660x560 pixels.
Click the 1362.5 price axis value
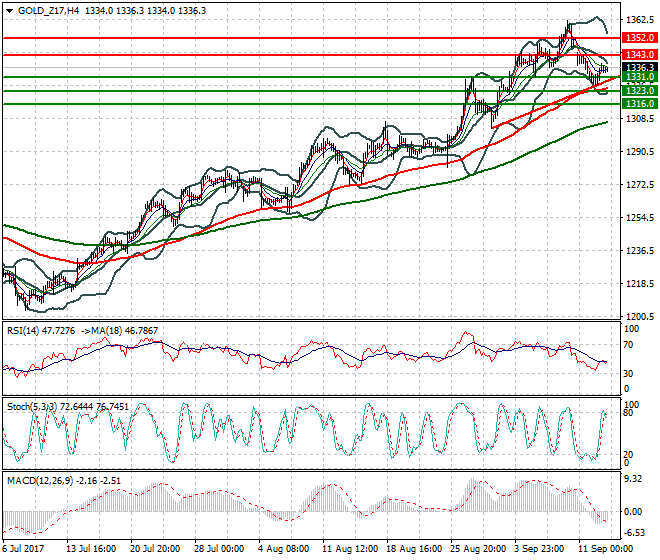click(640, 20)
